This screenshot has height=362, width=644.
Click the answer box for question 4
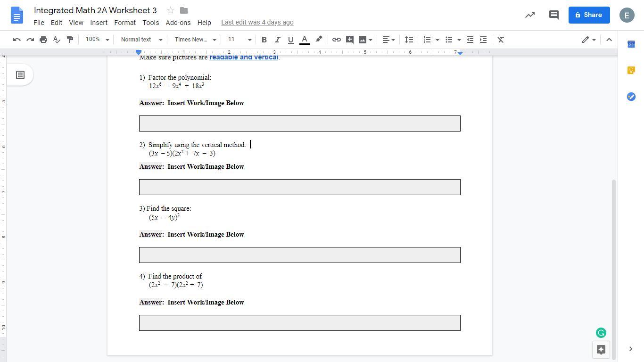click(x=300, y=323)
